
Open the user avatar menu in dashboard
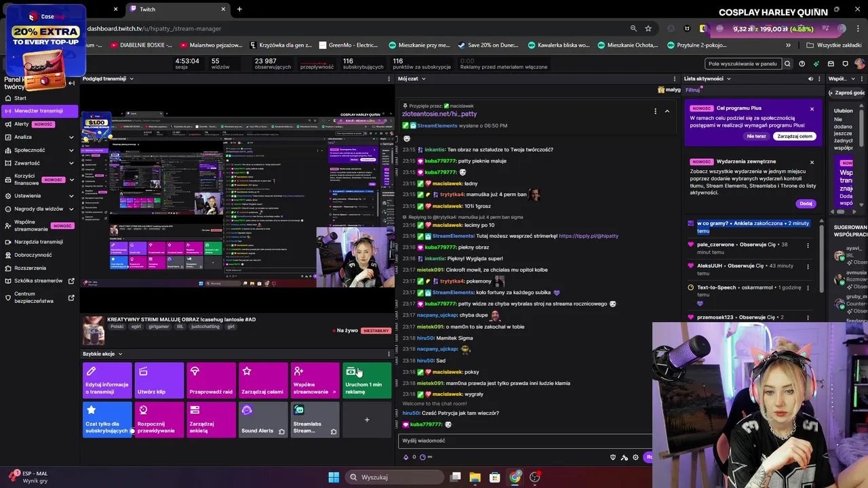click(x=860, y=64)
